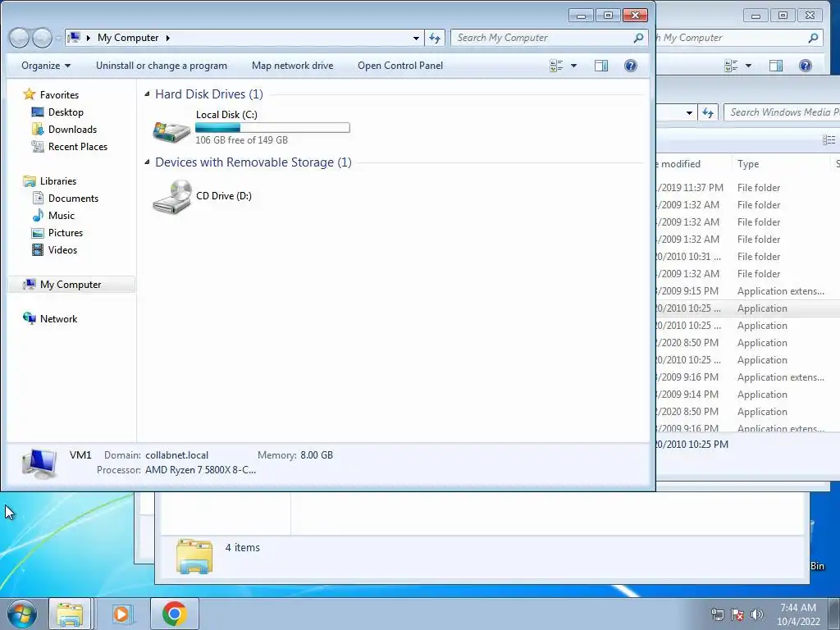Click the computer icon in the address bar

pos(75,38)
